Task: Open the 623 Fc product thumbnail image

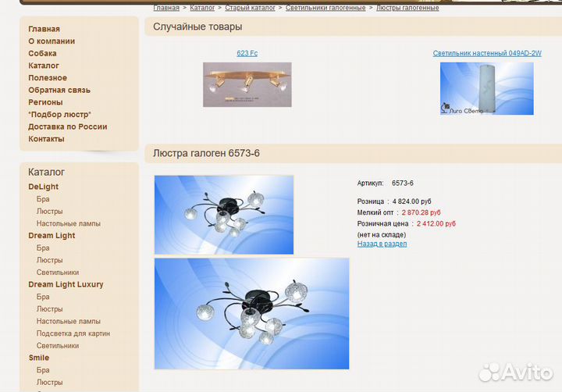Action: click(247, 84)
